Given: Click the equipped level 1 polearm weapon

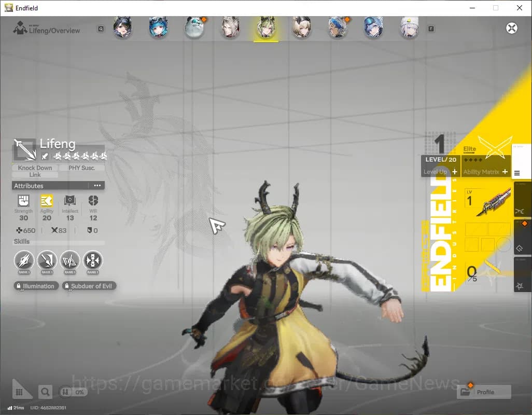Looking at the screenshot, I should point(488,202).
